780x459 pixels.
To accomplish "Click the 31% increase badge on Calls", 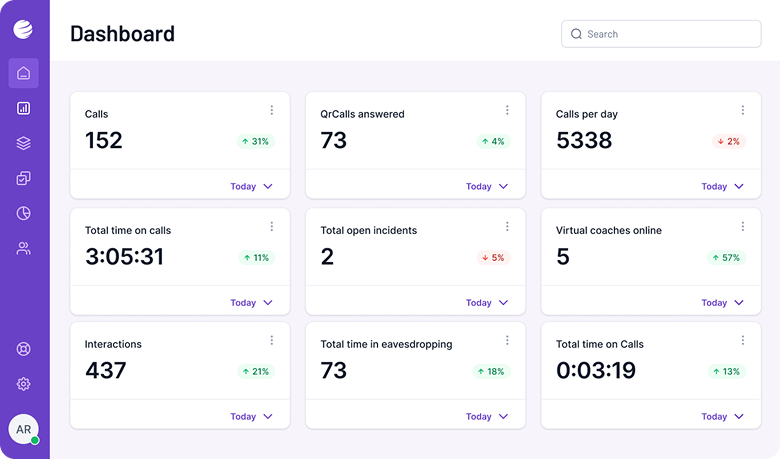I will click(256, 142).
